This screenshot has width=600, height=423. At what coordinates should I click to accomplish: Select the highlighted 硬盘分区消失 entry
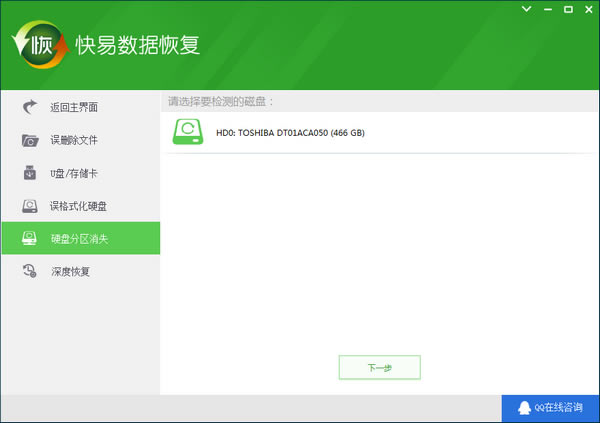click(x=81, y=238)
